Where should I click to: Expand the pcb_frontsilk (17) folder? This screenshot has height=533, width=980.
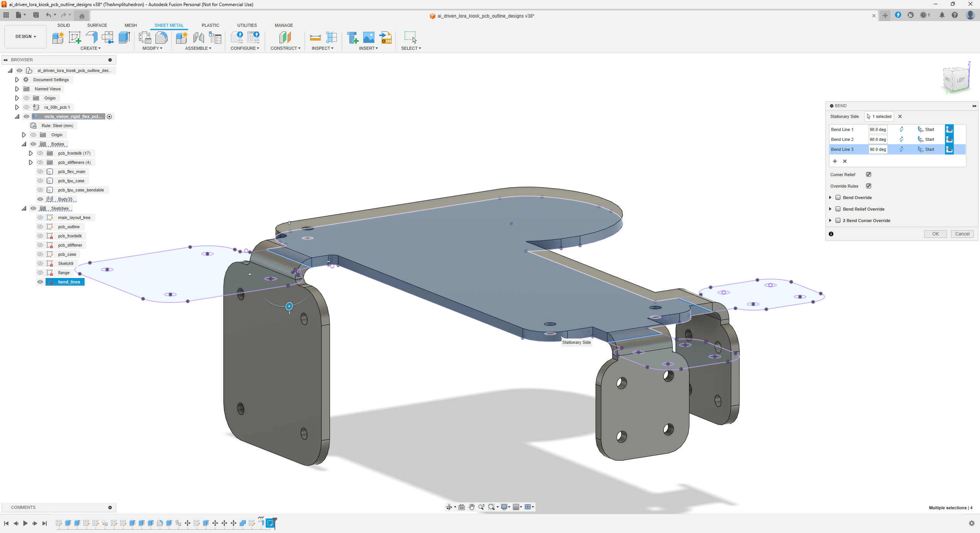click(x=31, y=153)
